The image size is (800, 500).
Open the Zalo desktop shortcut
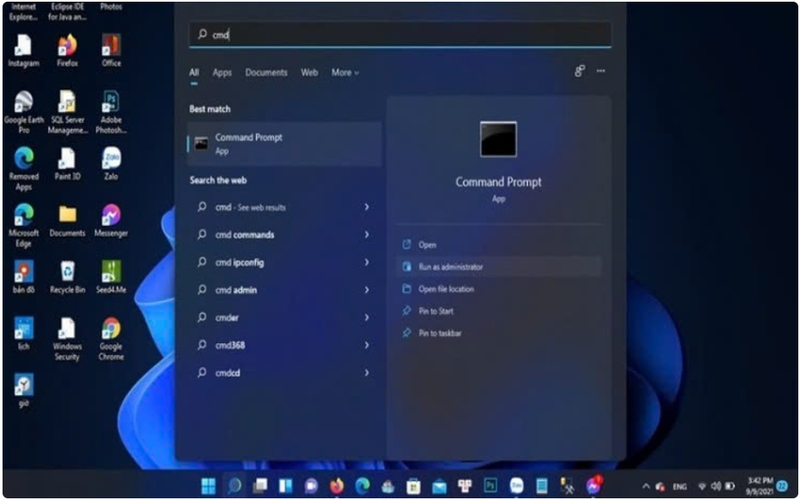(111, 164)
